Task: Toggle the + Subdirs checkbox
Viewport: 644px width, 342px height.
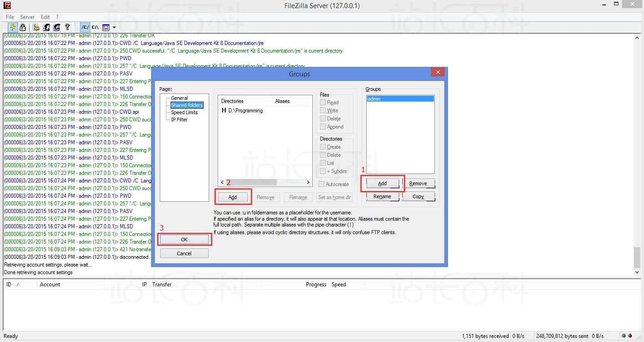Action: tap(323, 171)
